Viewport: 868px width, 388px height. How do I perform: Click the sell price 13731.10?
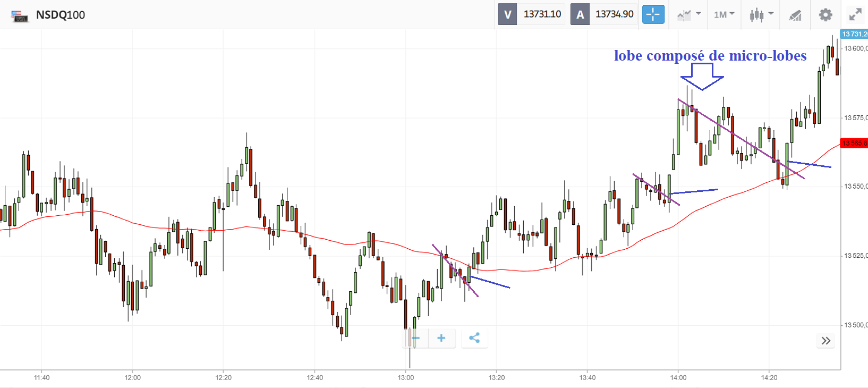pos(542,14)
